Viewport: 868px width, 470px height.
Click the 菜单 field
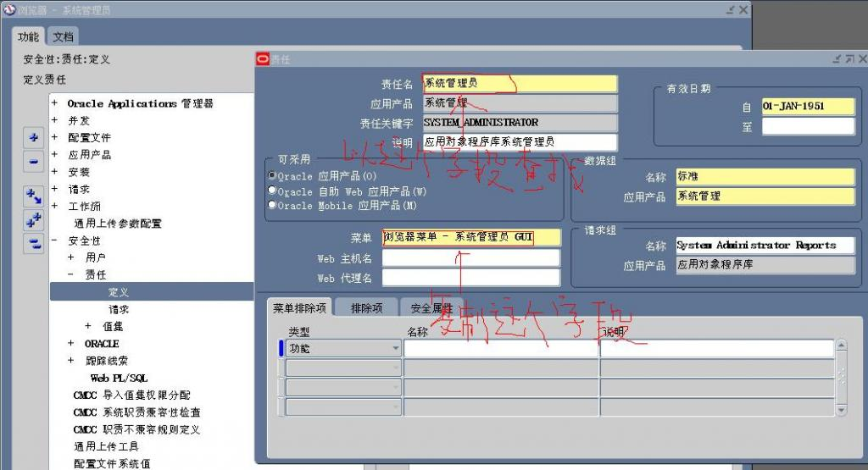471,237
